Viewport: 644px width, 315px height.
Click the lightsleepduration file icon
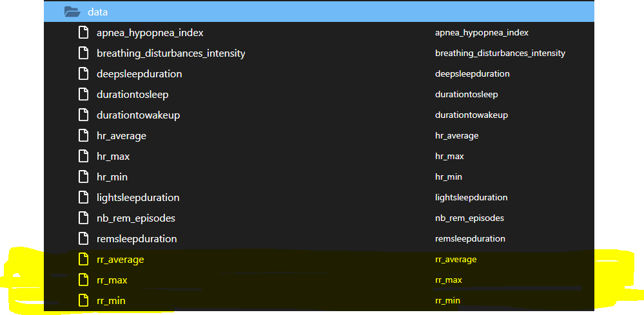coord(83,197)
